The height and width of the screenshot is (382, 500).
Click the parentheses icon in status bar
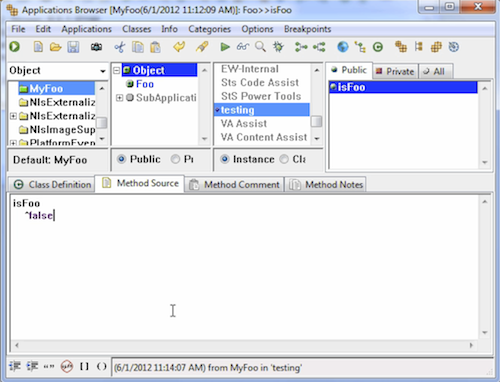tap(102, 367)
